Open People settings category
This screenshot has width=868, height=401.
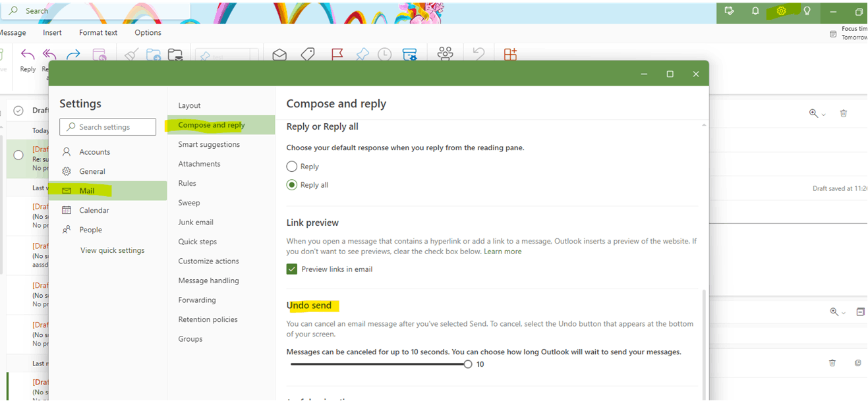107,230
